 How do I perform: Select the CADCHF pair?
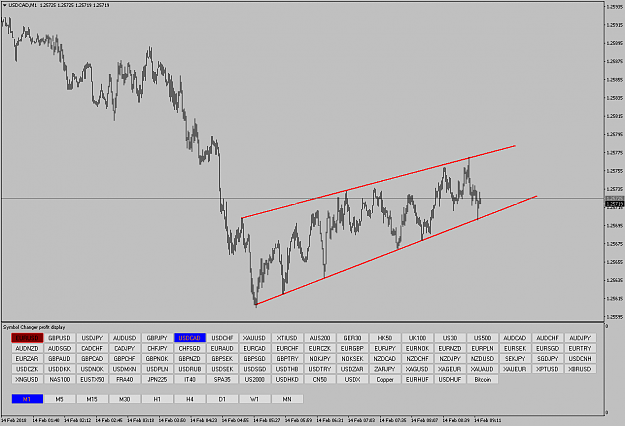(92, 348)
